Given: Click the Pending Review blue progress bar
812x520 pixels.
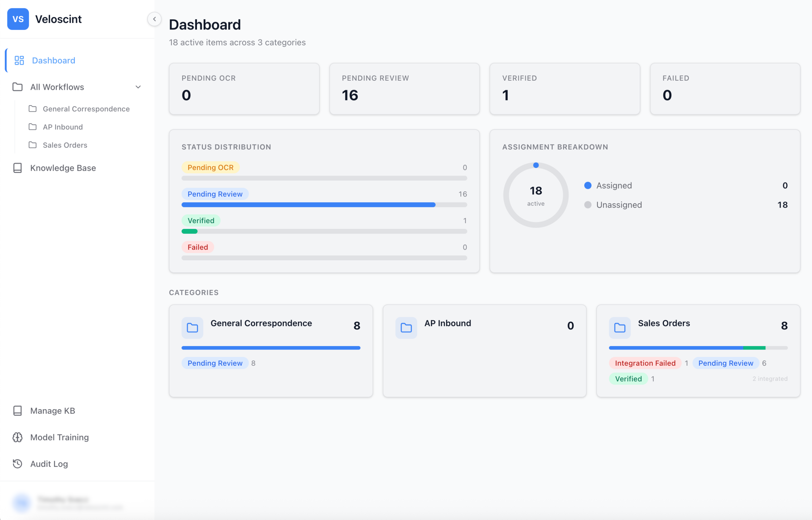Looking at the screenshot, I should (x=308, y=205).
